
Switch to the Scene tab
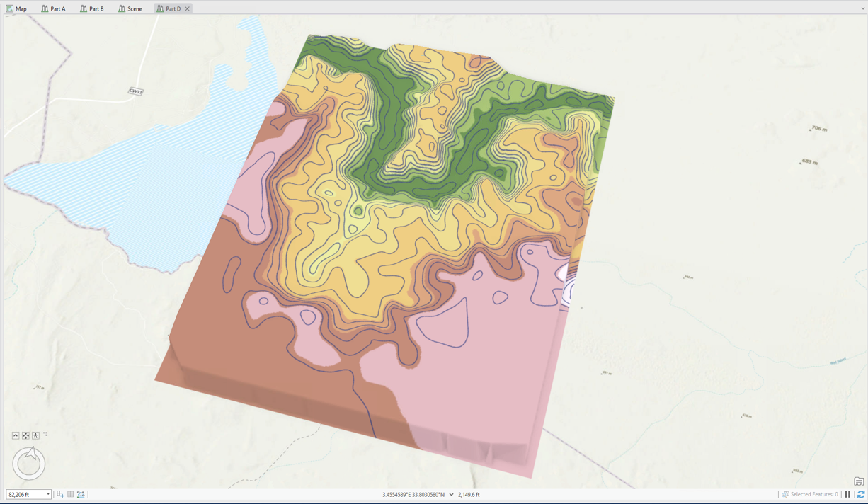click(x=130, y=8)
